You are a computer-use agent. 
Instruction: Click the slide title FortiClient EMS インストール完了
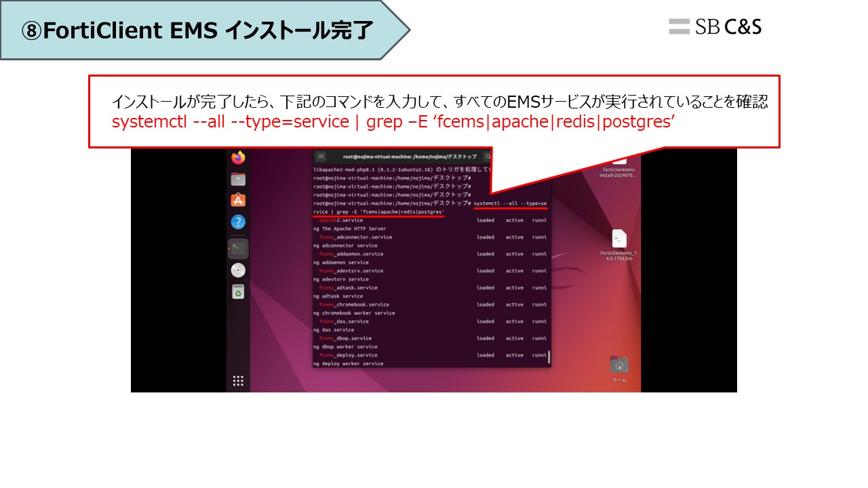click(197, 30)
